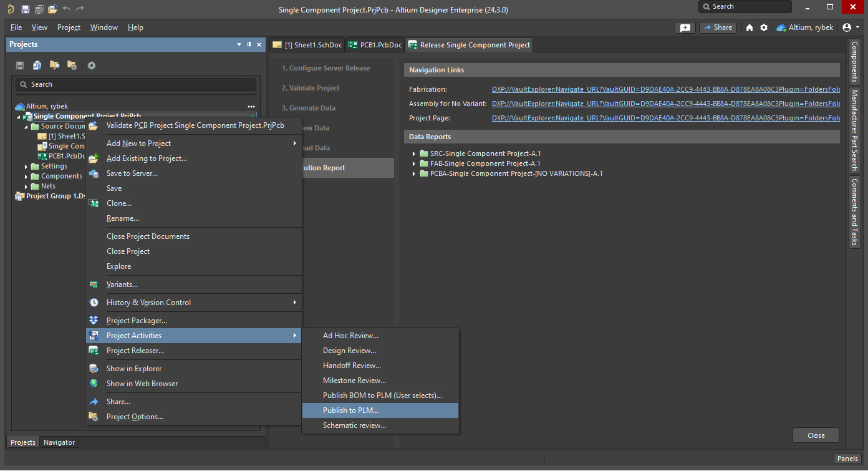Expand the Nets folder
This screenshot has height=471, width=868.
(x=27, y=187)
